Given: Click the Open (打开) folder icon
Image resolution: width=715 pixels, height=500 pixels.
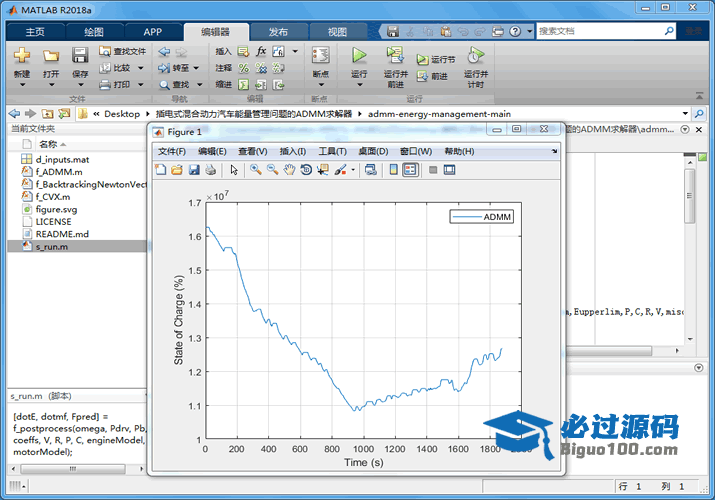Looking at the screenshot, I should [51, 56].
